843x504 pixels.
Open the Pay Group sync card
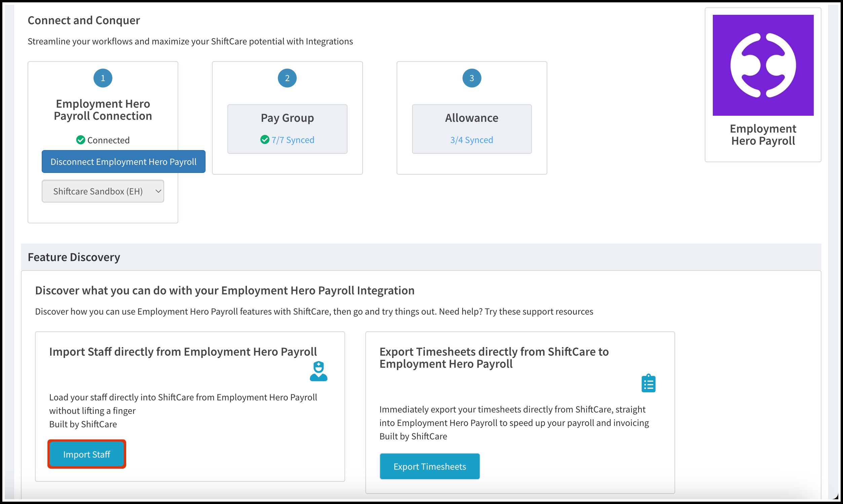[x=287, y=129]
